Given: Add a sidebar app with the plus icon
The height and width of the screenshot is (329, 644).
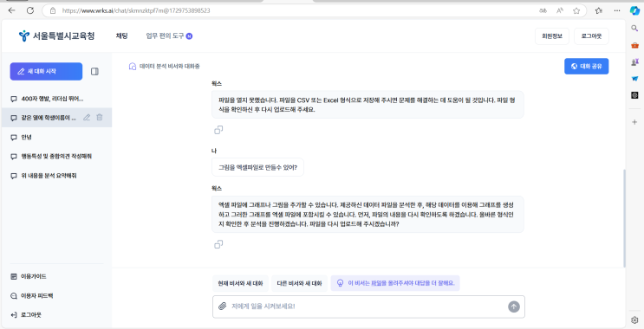Looking at the screenshot, I should 634,122.
